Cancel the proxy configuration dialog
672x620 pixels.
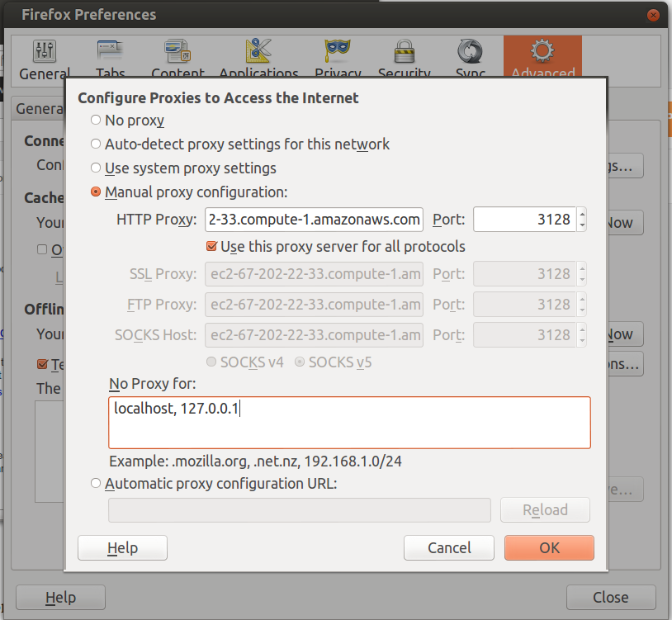point(449,547)
